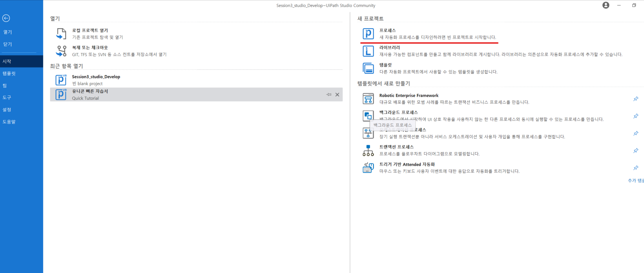This screenshot has width=644, height=273.
Task: Click the 프로세스 new project title
Action: (x=388, y=30)
